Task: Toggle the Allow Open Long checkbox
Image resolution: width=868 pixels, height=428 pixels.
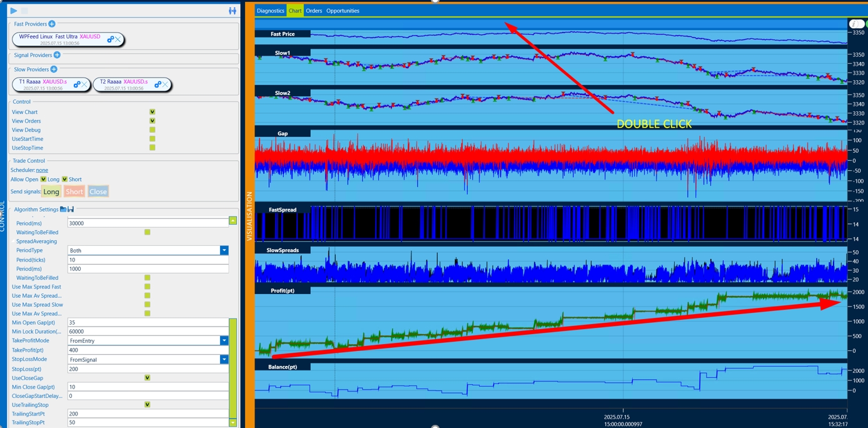Action: 43,179
